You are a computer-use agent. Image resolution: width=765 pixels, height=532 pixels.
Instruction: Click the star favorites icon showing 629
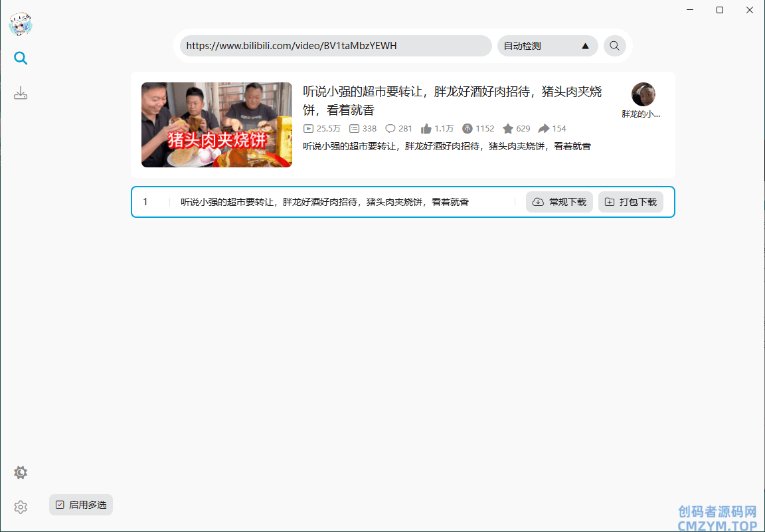click(508, 129)
